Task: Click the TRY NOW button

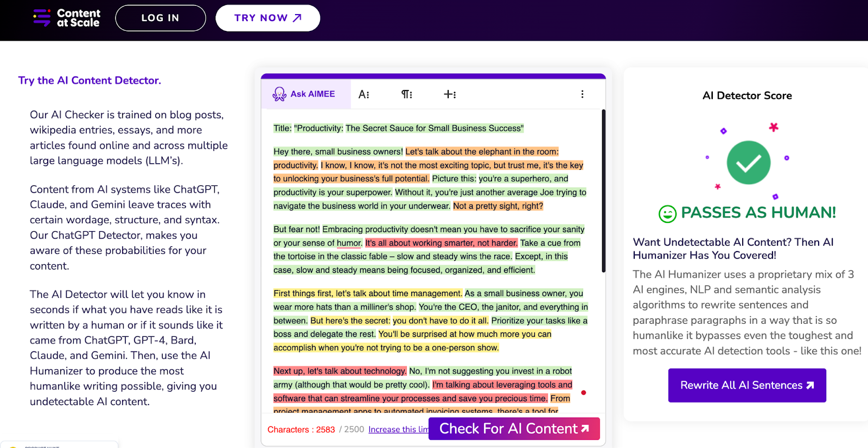Action: coord(267,18)
